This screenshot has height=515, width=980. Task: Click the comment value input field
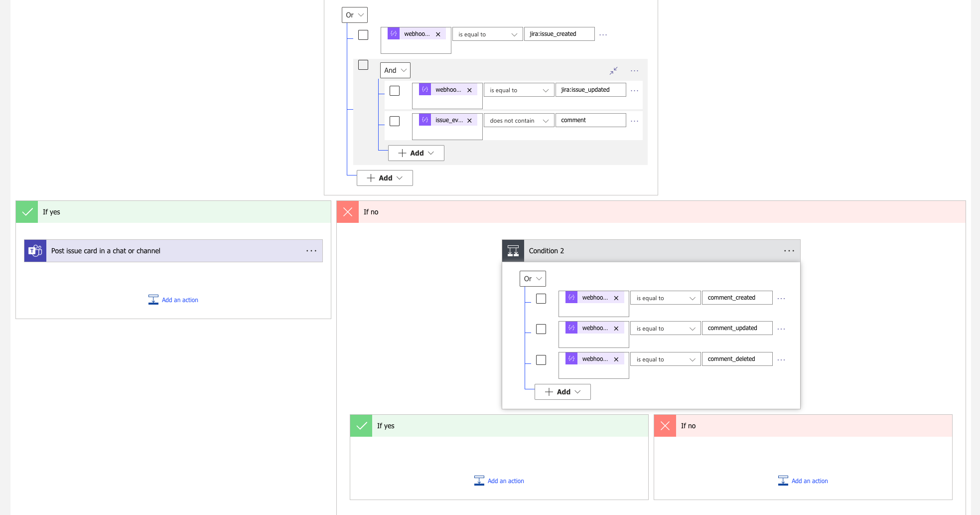click(x=590, y=120)
